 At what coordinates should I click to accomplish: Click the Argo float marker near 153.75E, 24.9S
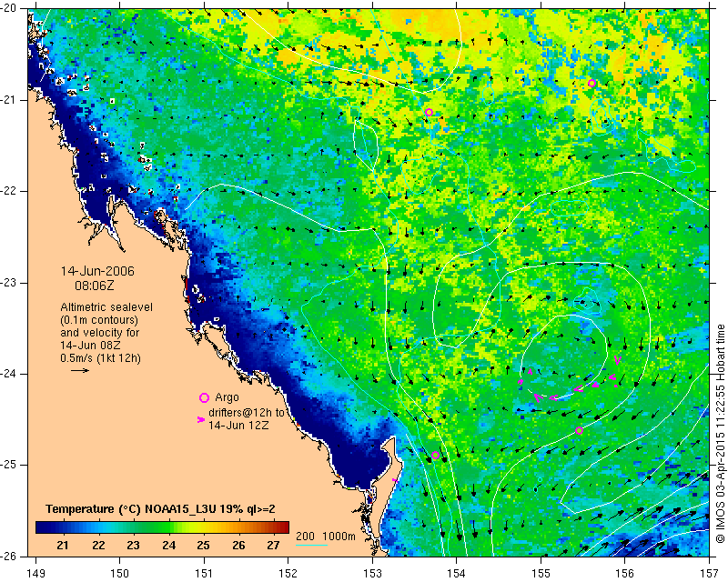[435, 456]
